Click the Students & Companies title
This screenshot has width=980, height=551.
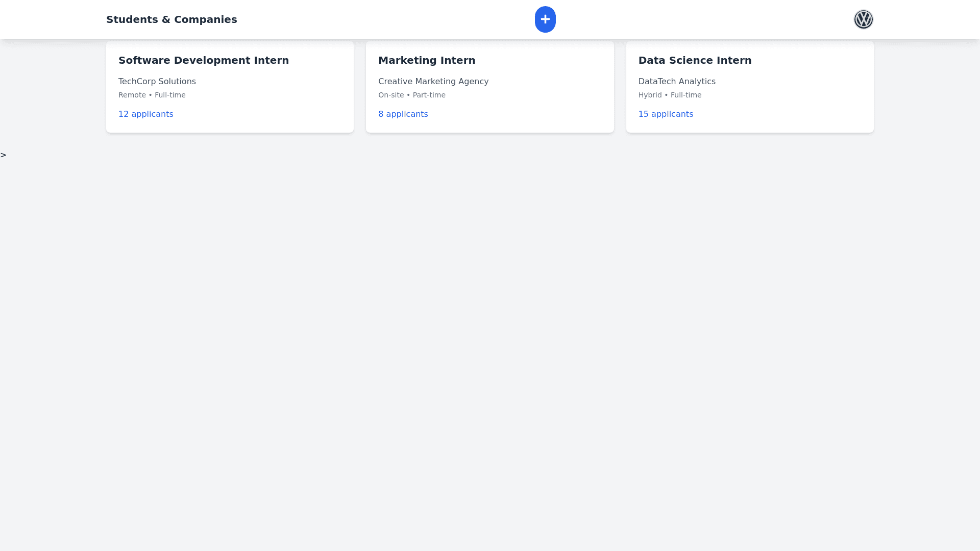[x=171, y=19]
